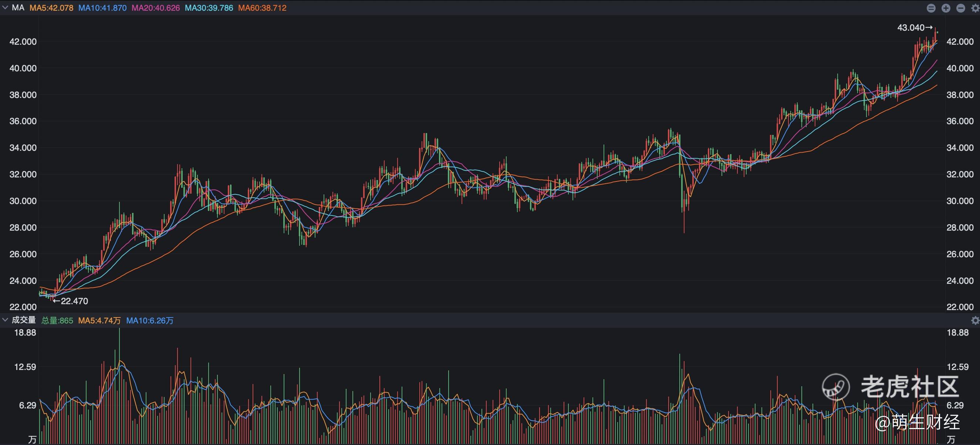
Task: Open volume panel settings gear
Action: [975, 320]
